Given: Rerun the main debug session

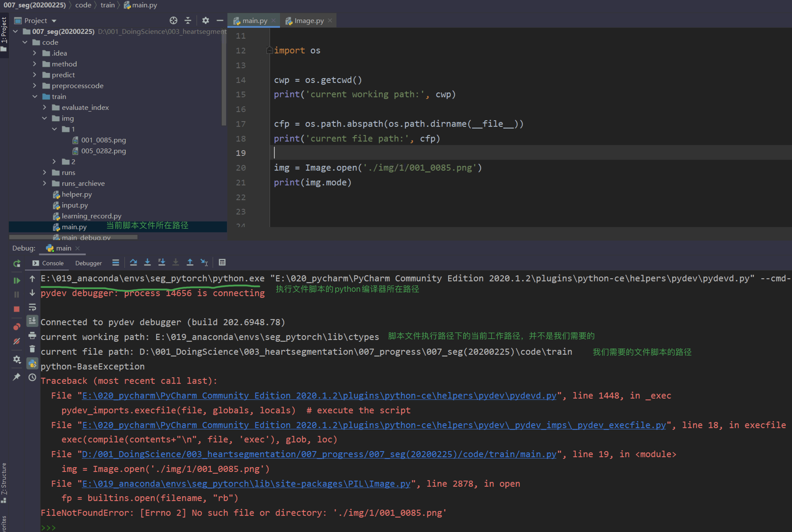Looking at the screenshot, I should [x=16, y=263].
